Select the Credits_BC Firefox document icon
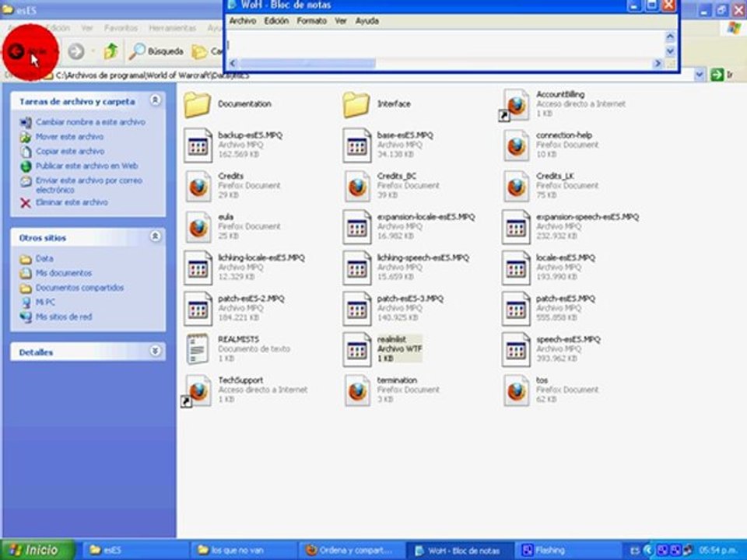Screen dimensions: 747x560 click(357, 187)
